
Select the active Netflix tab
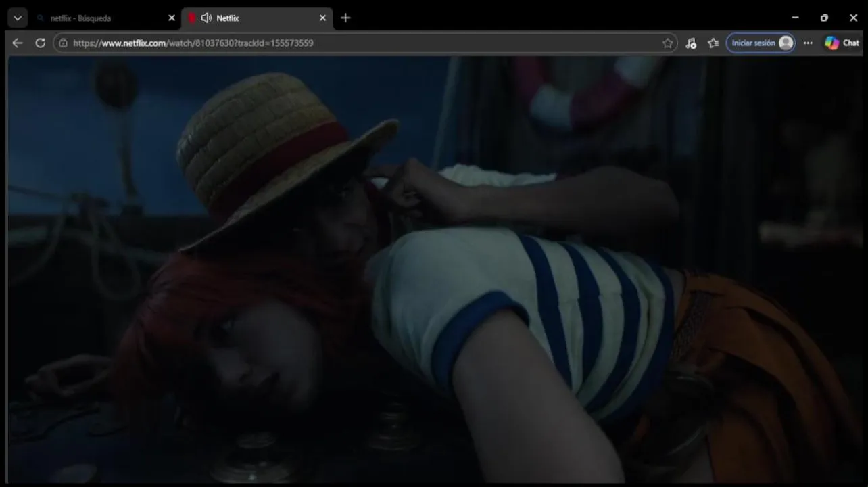pyautogui.click(x=256, y=18)
